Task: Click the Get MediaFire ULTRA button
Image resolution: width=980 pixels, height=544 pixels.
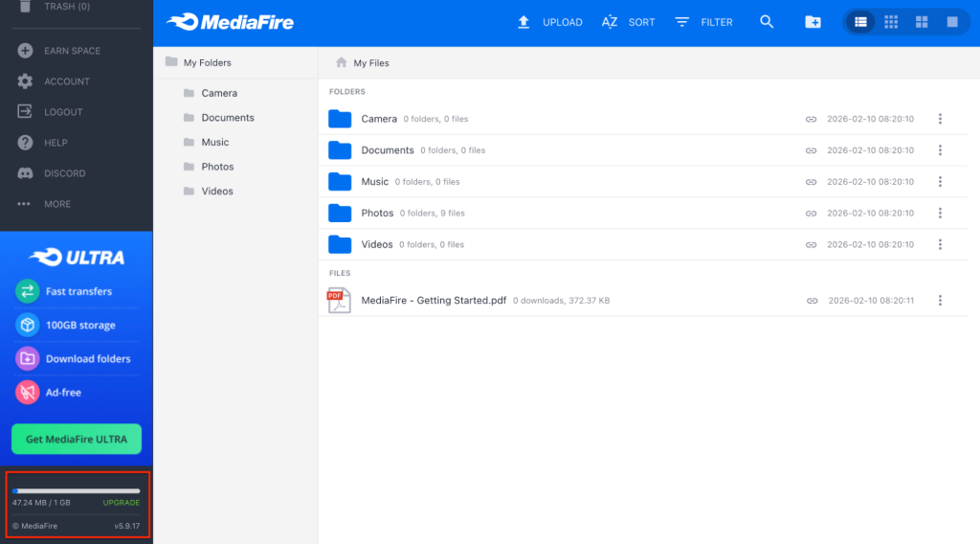Action: pos(77,439)
